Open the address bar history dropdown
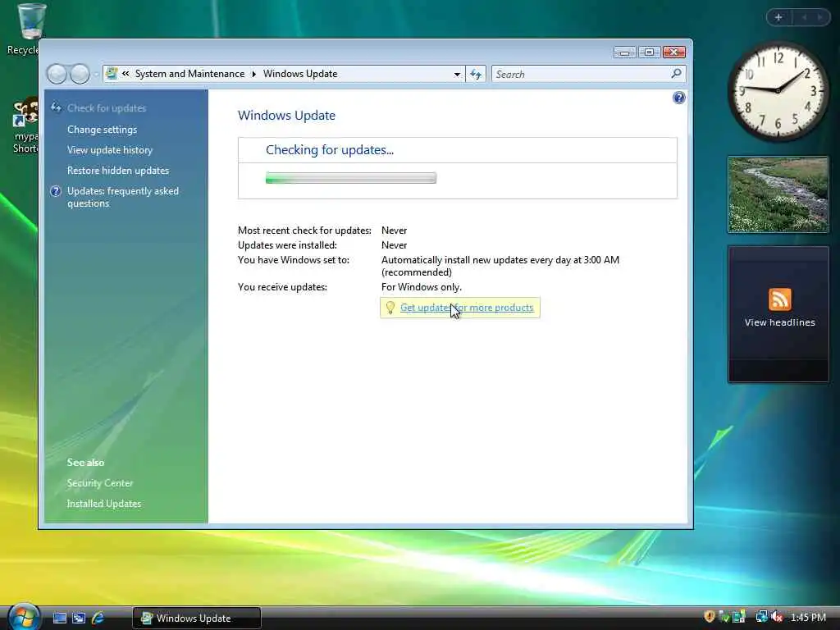This screenshot has width=840, height=630. [x=457, y=75]
